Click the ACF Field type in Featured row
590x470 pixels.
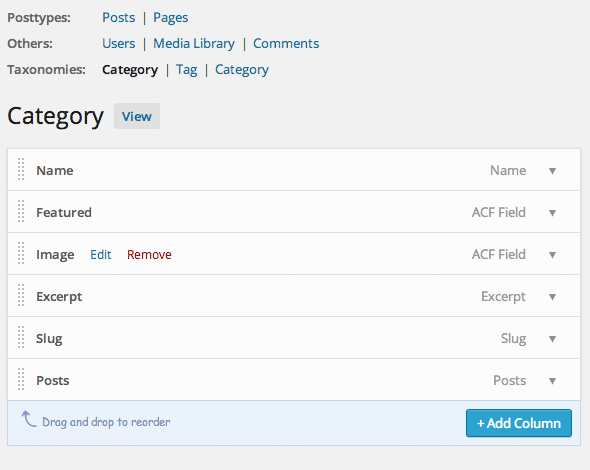click(499, 213)
